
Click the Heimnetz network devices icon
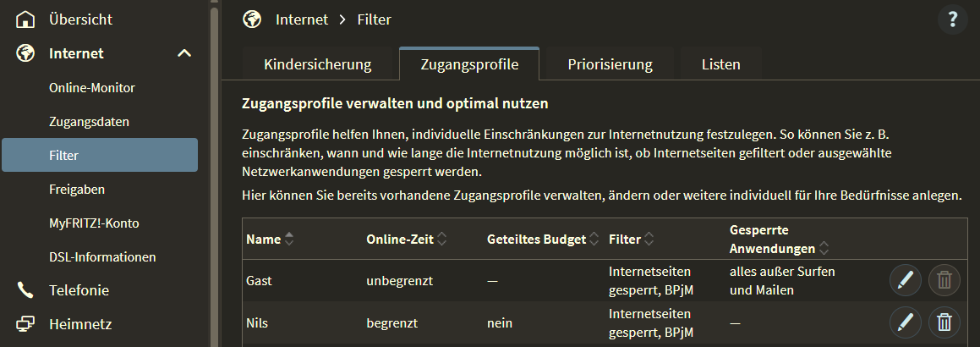coord(26,324)
